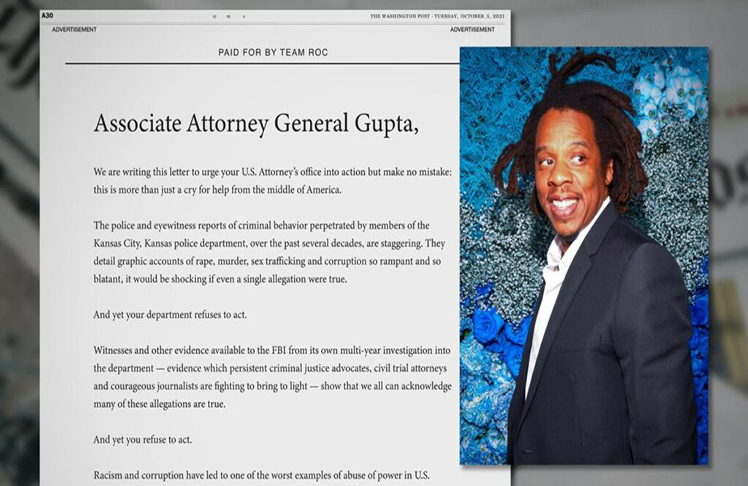The height and width of the screenshot is (486, 748).
Task: Click the PAID FOR BY TEAM ROC heading
Action: (273, 52)
